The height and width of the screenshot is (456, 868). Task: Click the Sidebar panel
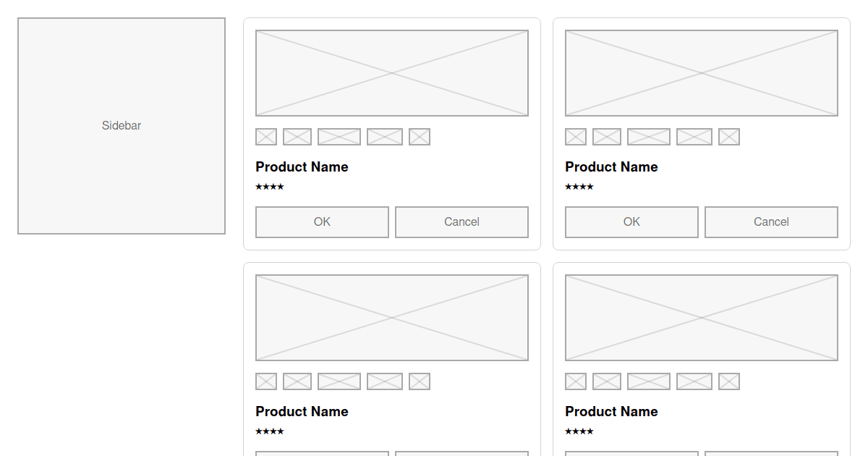point(121,126)
